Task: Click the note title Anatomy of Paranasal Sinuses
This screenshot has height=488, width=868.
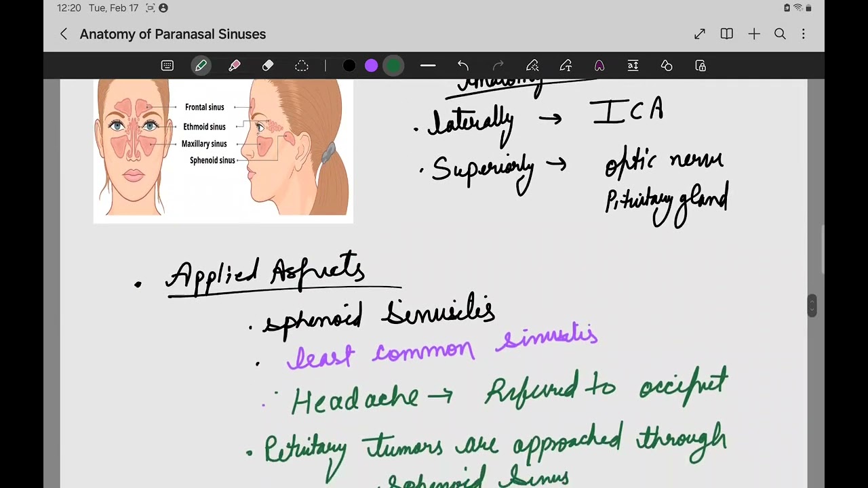Action: point(173,34)
